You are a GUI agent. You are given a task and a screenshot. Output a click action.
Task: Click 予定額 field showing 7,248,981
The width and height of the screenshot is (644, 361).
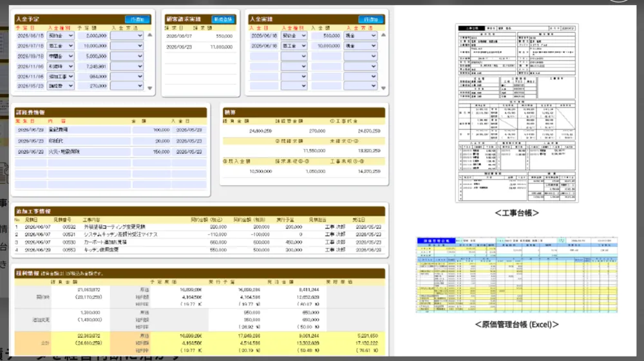click(92, 66)
